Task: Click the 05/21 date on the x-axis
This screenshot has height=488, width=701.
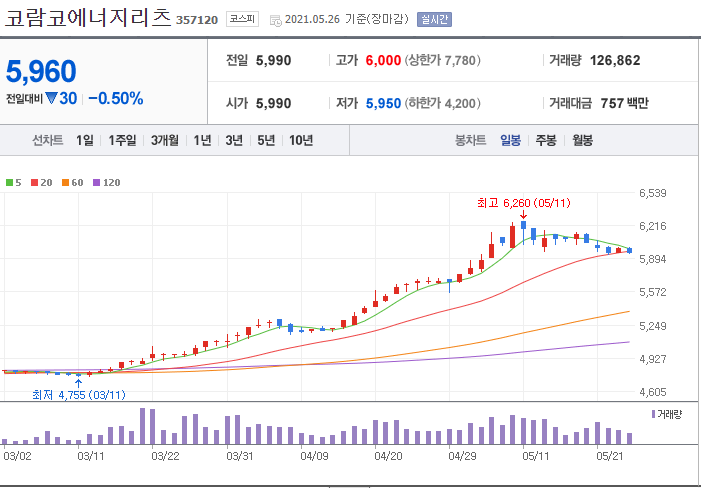Action: 610,457
